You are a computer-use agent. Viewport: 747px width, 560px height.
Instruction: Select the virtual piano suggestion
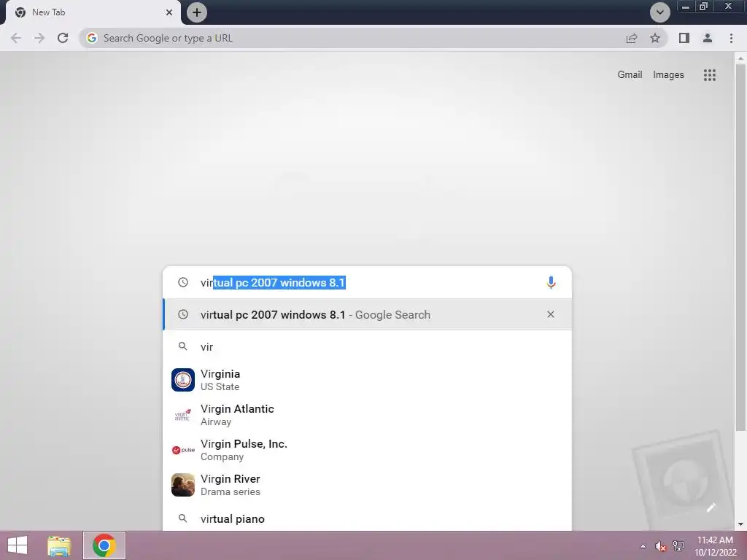[368, 518]
